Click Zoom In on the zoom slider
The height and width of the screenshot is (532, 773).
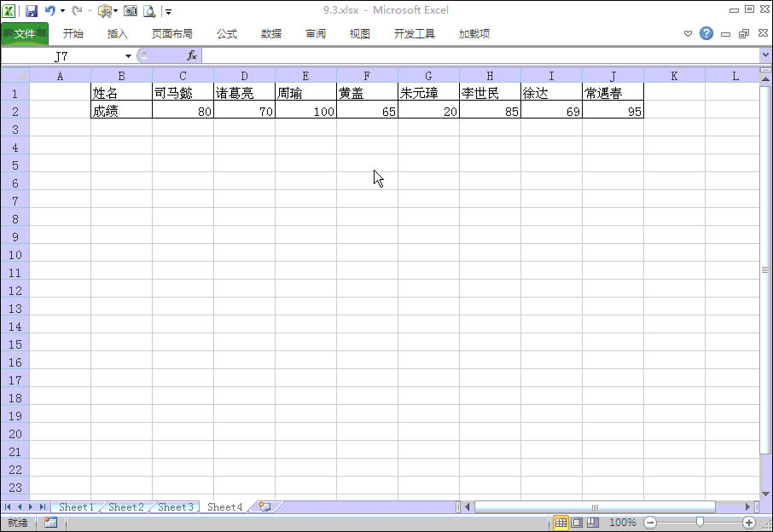pyautogui.click(x=748, y=523)
